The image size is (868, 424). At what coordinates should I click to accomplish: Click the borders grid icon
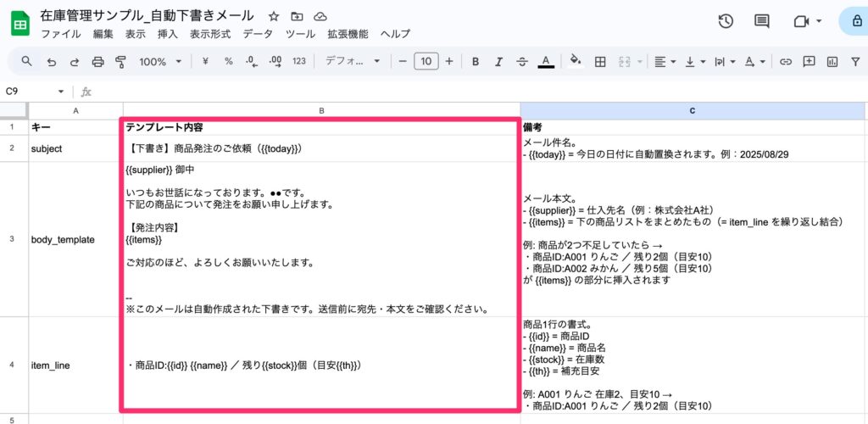click(x=600, y=62)
